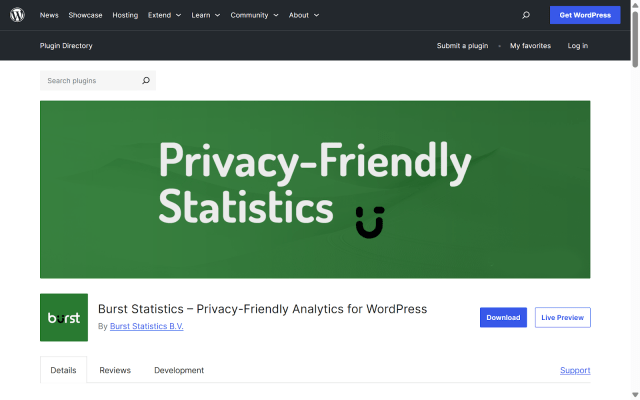Expand the Community menu
Viewport: 640px width, 400px height.
point(254,15)
